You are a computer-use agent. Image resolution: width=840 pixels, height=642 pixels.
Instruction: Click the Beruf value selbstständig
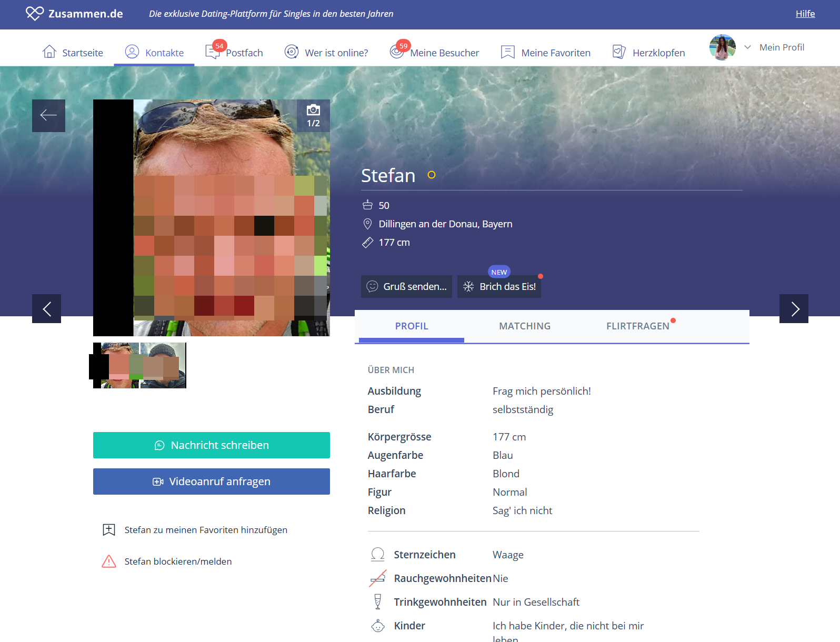(523, 410)
